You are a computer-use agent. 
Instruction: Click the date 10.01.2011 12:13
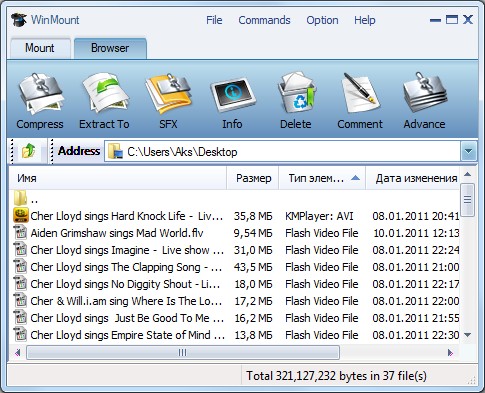tap(416, 233)
